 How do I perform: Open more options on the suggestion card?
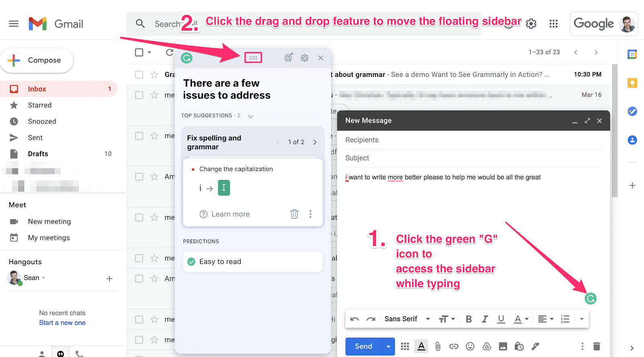310,214
